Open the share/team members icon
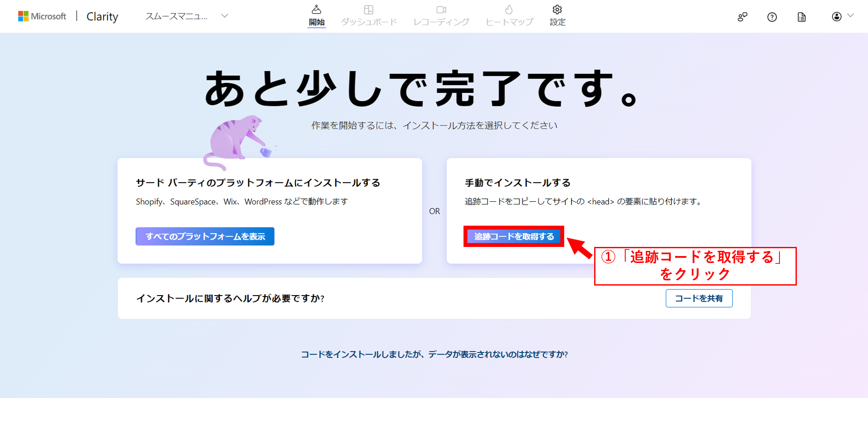This screenshot has height=424, width=868. coord(742,17)
